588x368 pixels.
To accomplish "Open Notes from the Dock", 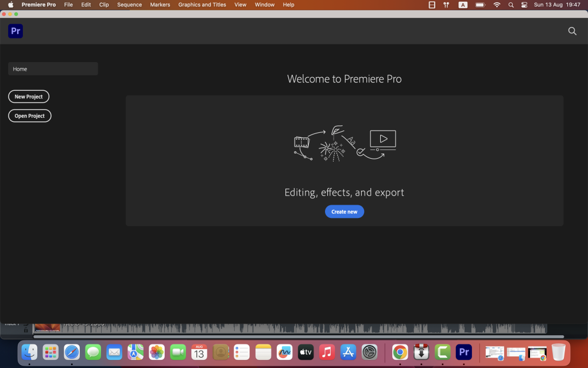I will [x=263, y=352].
